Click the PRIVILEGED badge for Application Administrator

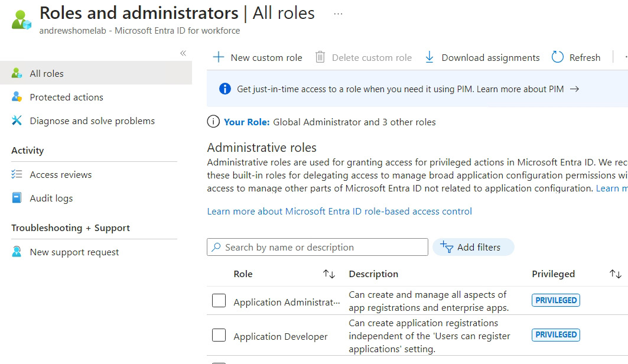[x=555, y=300]
